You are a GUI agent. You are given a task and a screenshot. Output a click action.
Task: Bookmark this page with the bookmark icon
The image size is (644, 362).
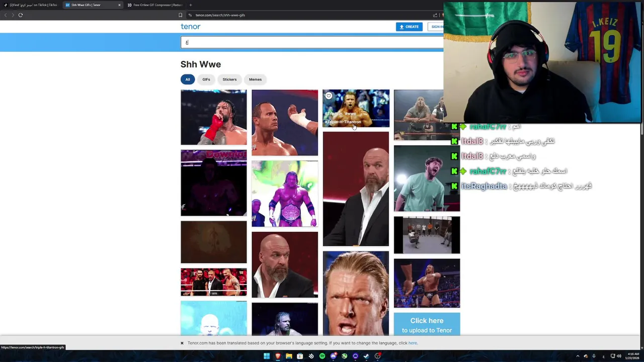point(180,15)
